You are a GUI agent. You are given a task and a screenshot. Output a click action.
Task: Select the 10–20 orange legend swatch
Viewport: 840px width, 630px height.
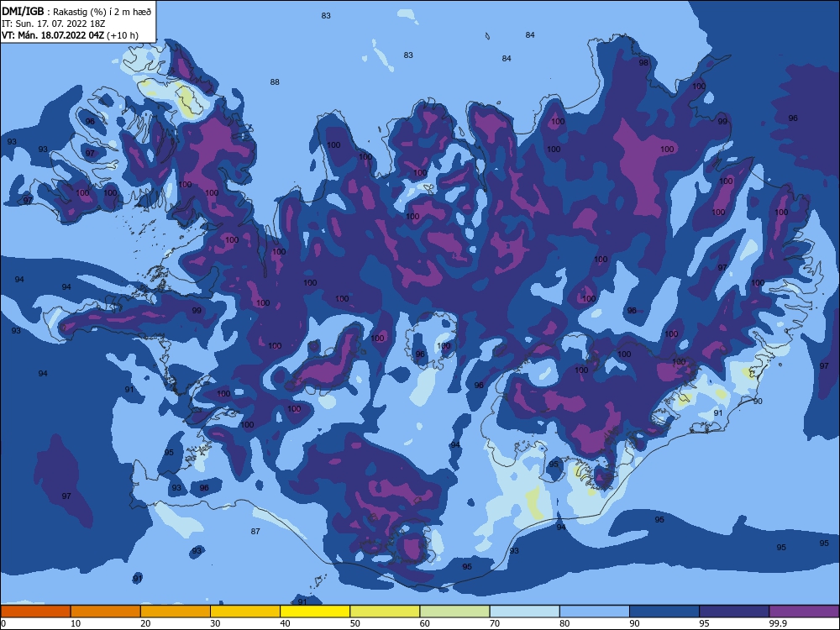(x=106, y=612)
